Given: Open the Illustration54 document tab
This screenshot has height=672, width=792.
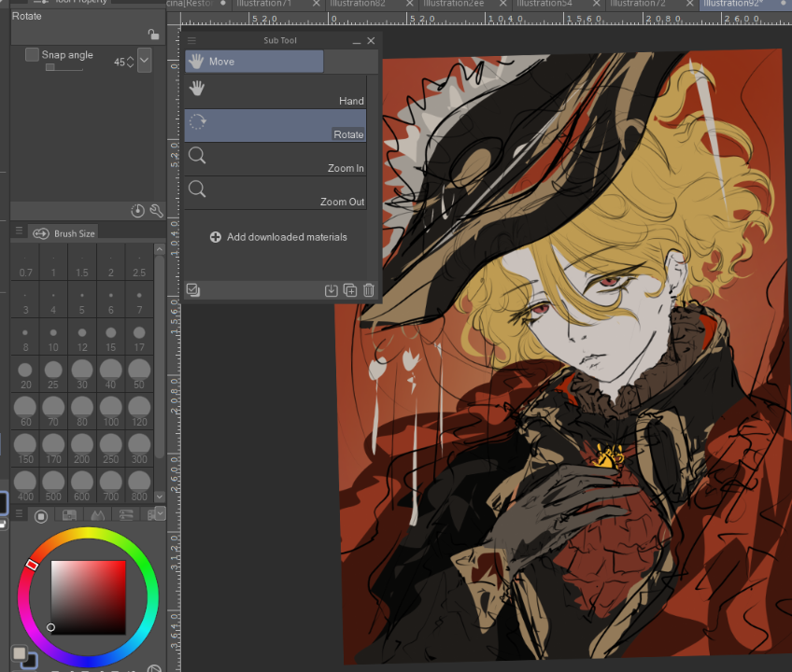Looking at the screenshot, I should 544,4.
